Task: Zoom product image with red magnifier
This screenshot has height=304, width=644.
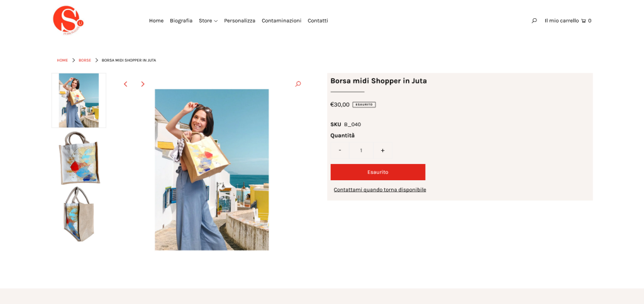Action: 297,84
